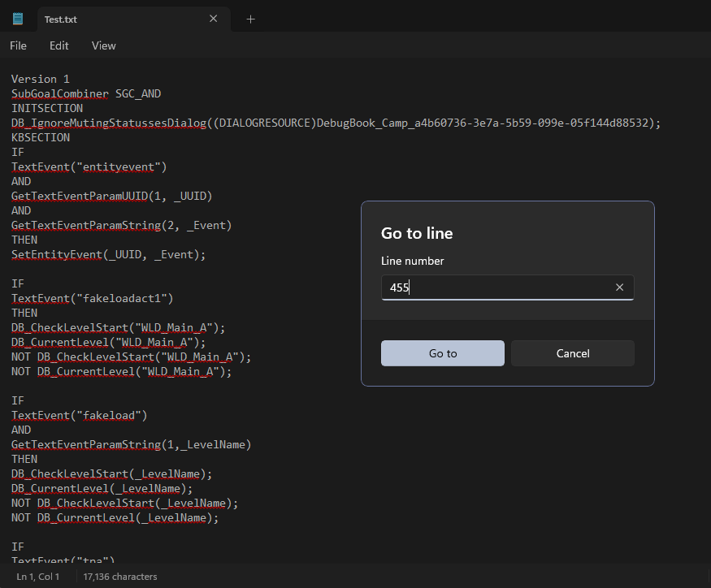Click NOT DB_CurrentLevel(_LevelName); line
Image resolution: width=711 pixels, height=588 pixels.
(115, 517)
